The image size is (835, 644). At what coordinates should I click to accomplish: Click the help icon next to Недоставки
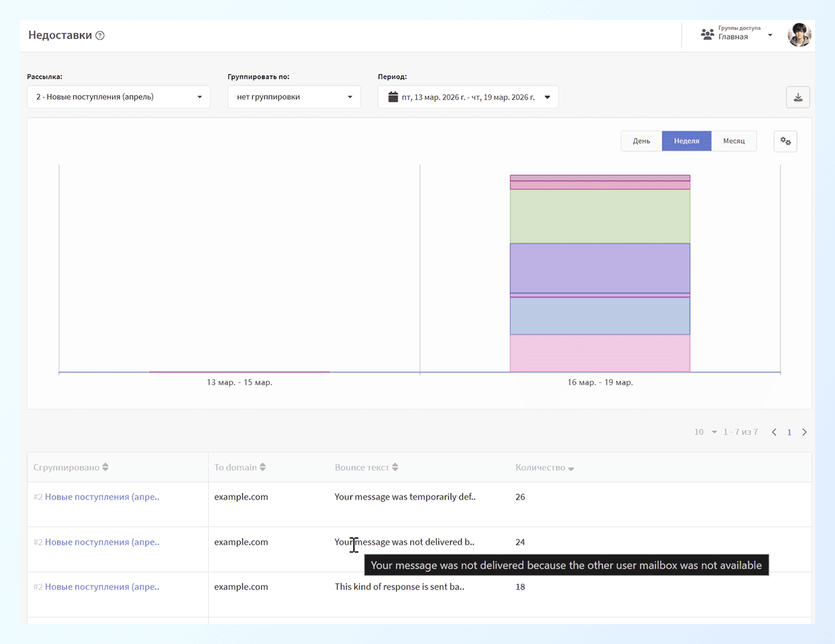pyautogui.click(x=100, y=36)
